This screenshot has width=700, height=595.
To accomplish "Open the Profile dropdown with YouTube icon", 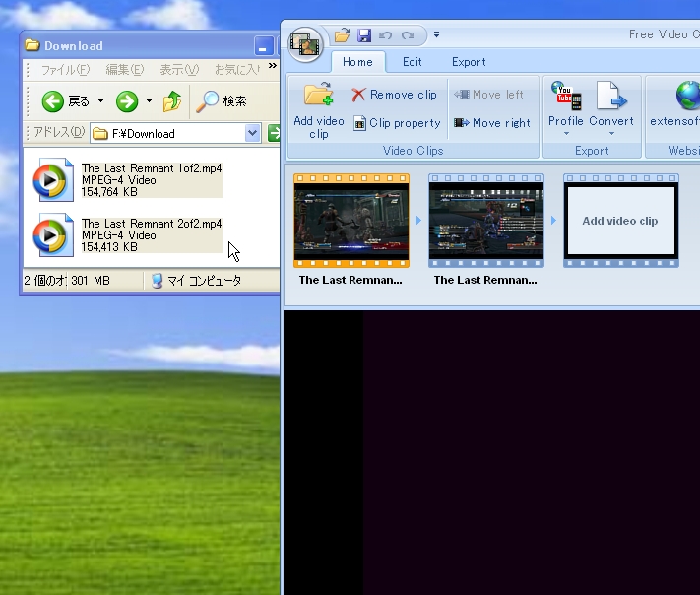I will click(x=566, y=108).
